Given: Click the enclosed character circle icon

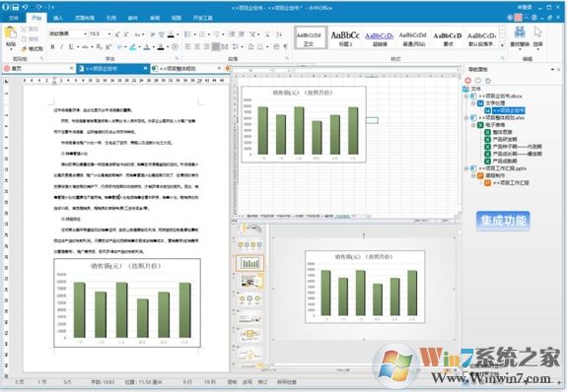Looking at the screenshot, I should 175,47.
